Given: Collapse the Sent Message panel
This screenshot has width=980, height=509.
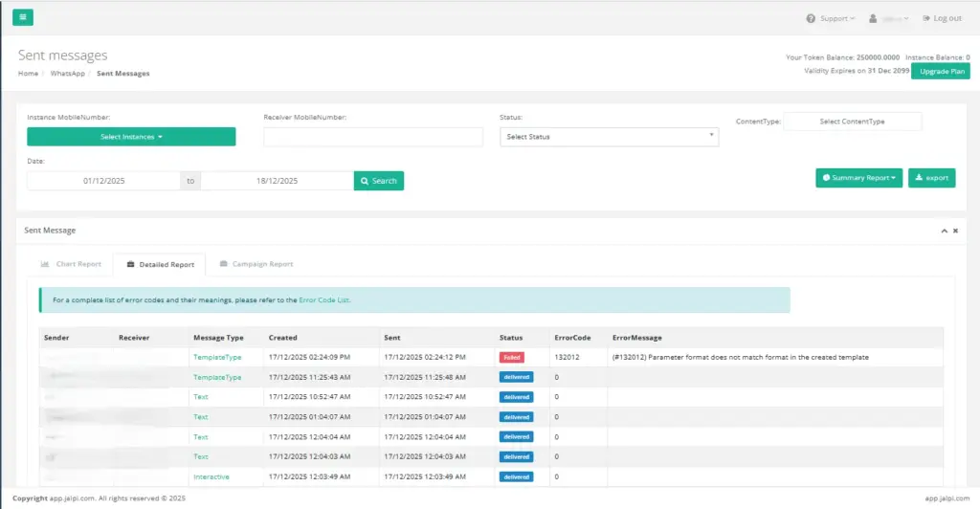Looking at the screenshot, I should (x=944, y=231).
